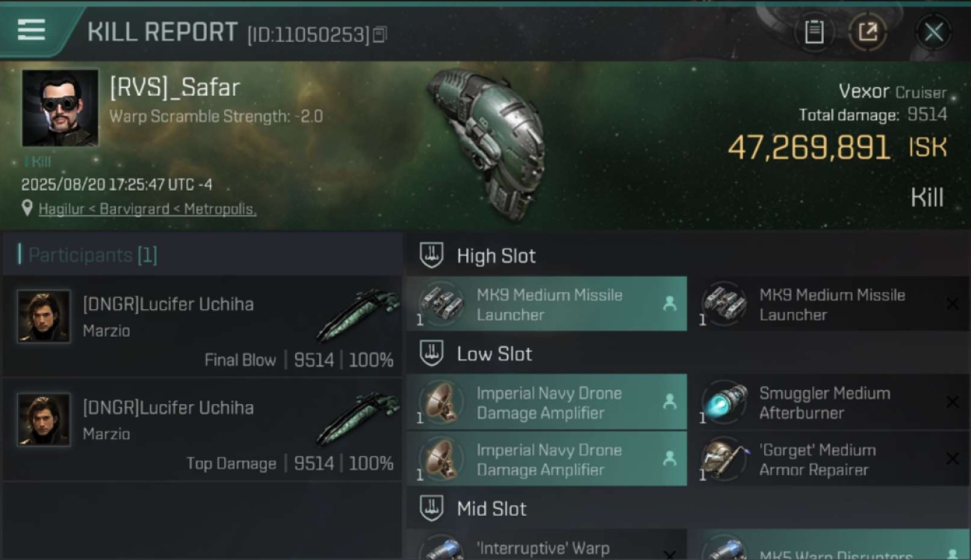This screenshot has width=971, height=560.
Task: Click the High Slot section icon
Action: click(431, 255)
